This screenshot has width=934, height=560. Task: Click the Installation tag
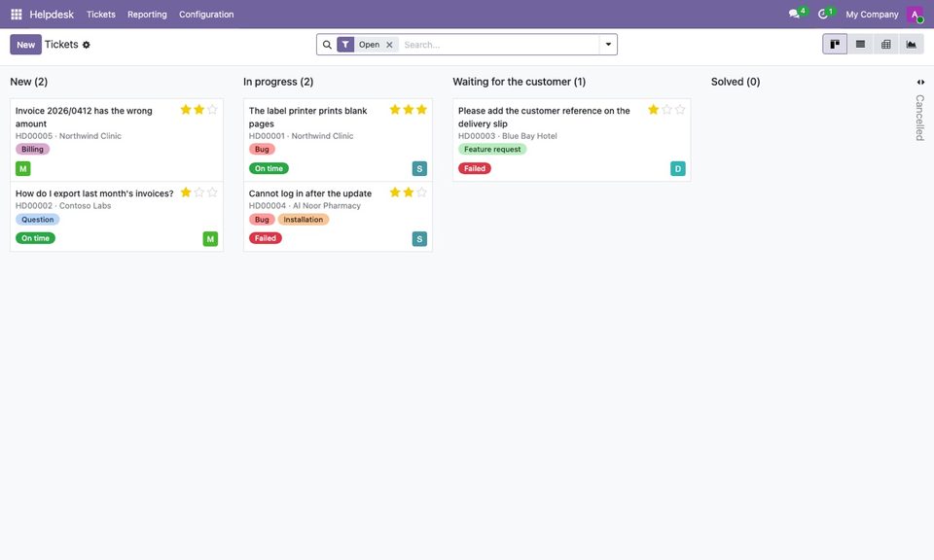[304, 220]
